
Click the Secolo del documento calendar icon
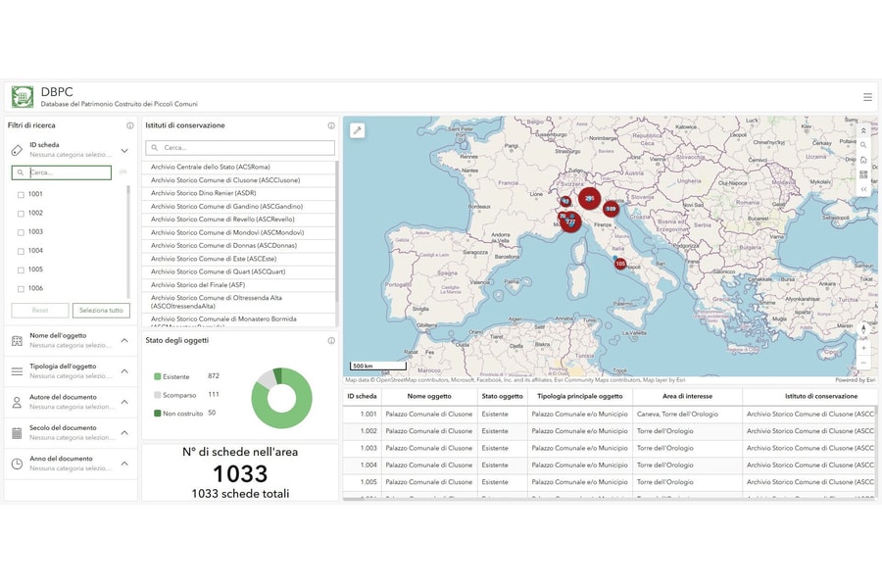17,433
